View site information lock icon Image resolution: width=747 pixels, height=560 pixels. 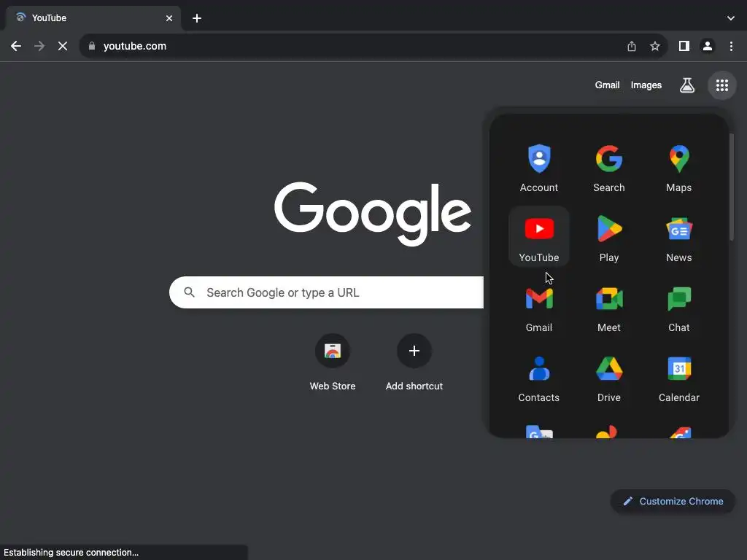pos(92,46)
